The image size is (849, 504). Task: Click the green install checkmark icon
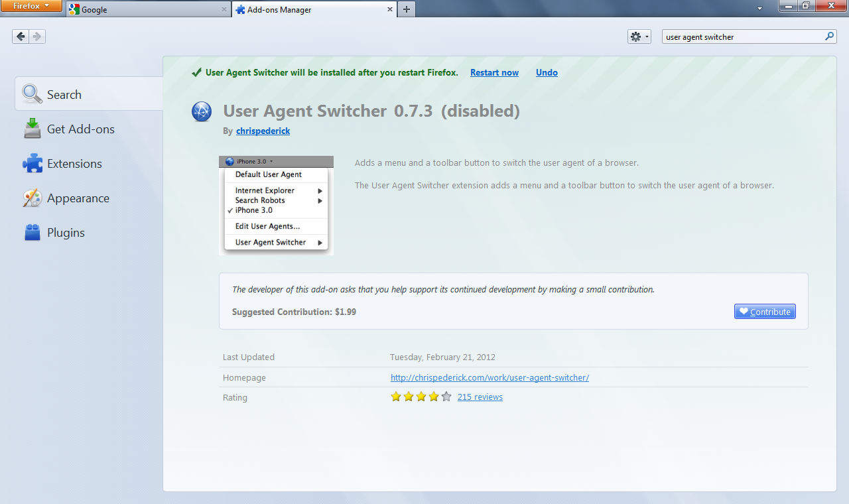pos(196,72)
